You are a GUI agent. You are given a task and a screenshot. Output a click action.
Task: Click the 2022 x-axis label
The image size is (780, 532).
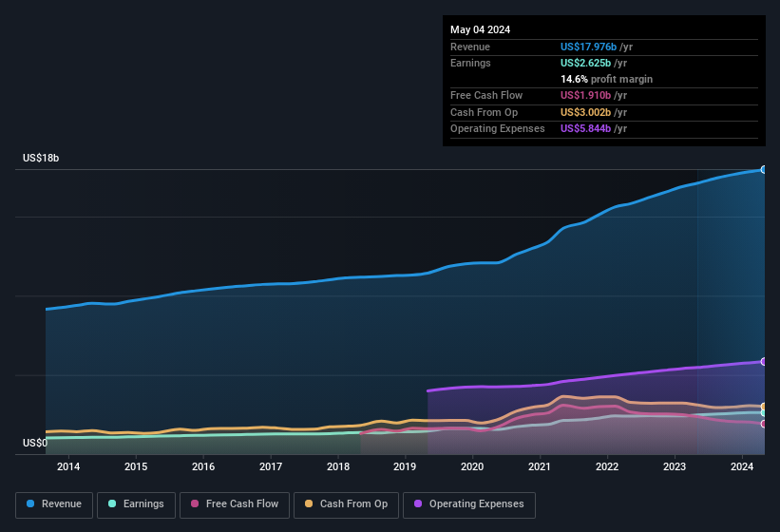tap(607, 466)
